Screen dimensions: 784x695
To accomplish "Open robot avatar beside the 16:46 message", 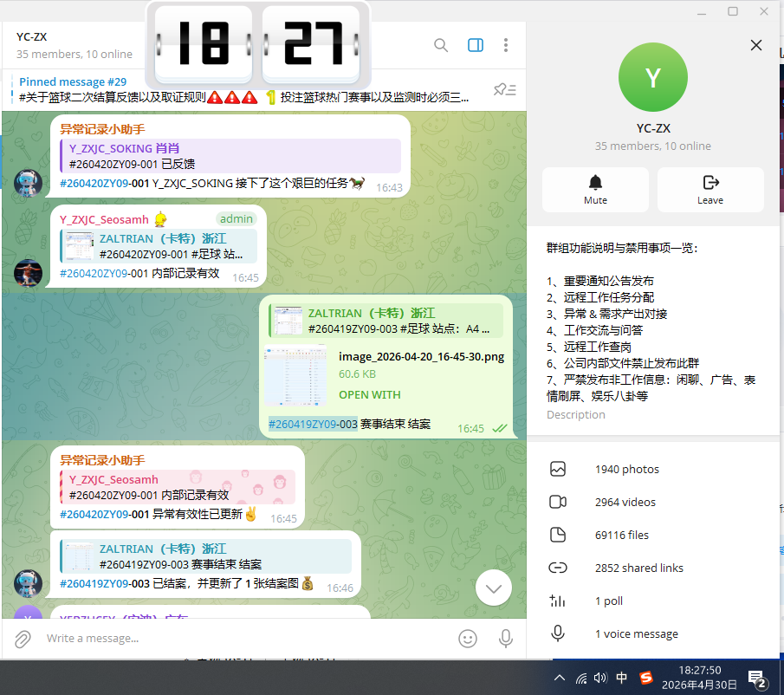I will [28, 583].
